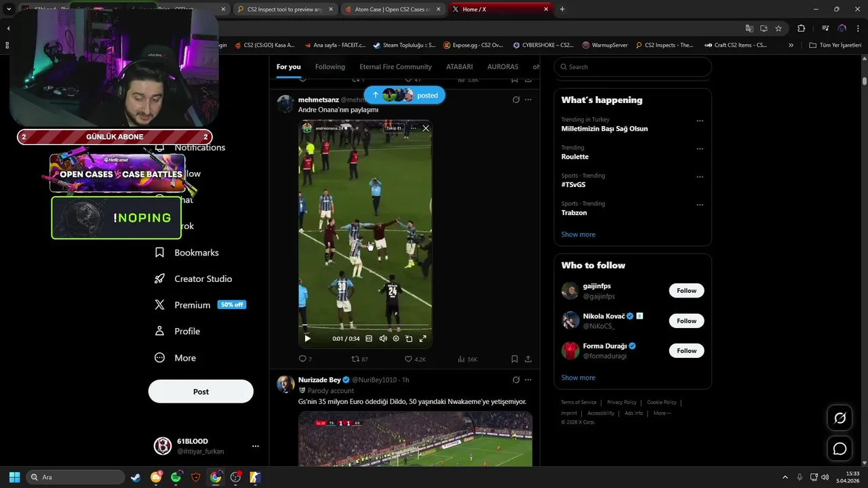Bookmark this page with the star icon
868x488 pixels.
click(778, 28)
